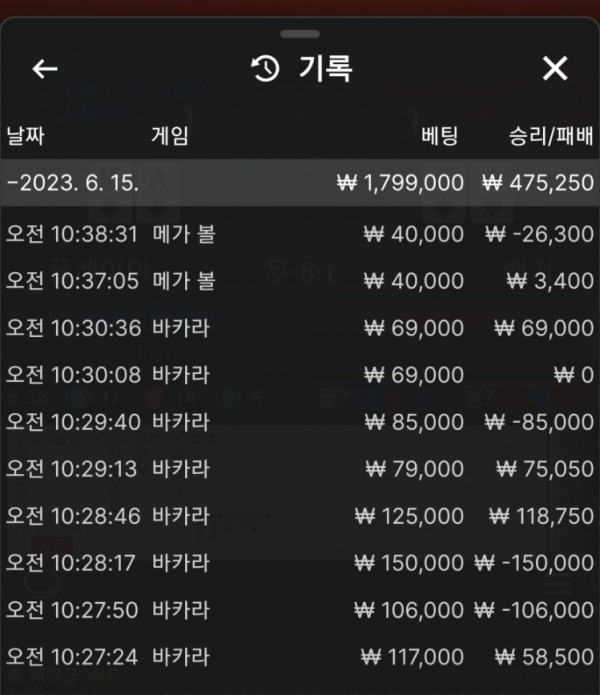Open the 10:38:31 메가 볼 record

[300, 234]
